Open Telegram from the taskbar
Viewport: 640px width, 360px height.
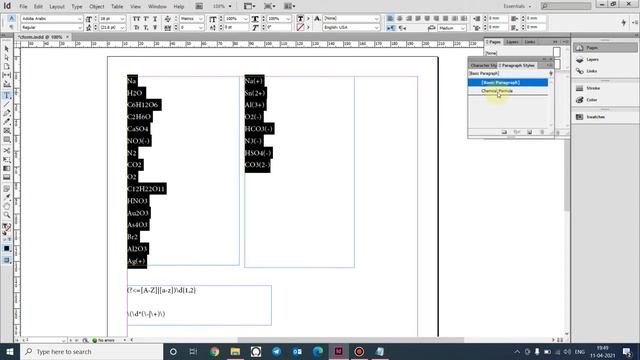tap(276, 351)
